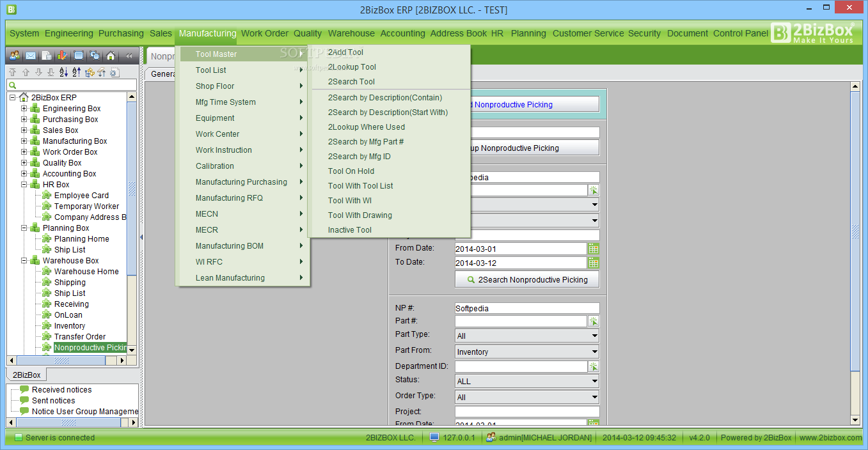Click Received notices speech bubble icon
This screenshot has width=868, height=450.
24,389
